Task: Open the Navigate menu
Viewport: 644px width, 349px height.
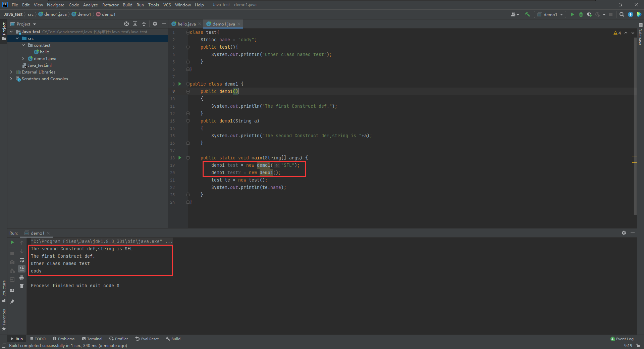Action: (x=56, y=5)
